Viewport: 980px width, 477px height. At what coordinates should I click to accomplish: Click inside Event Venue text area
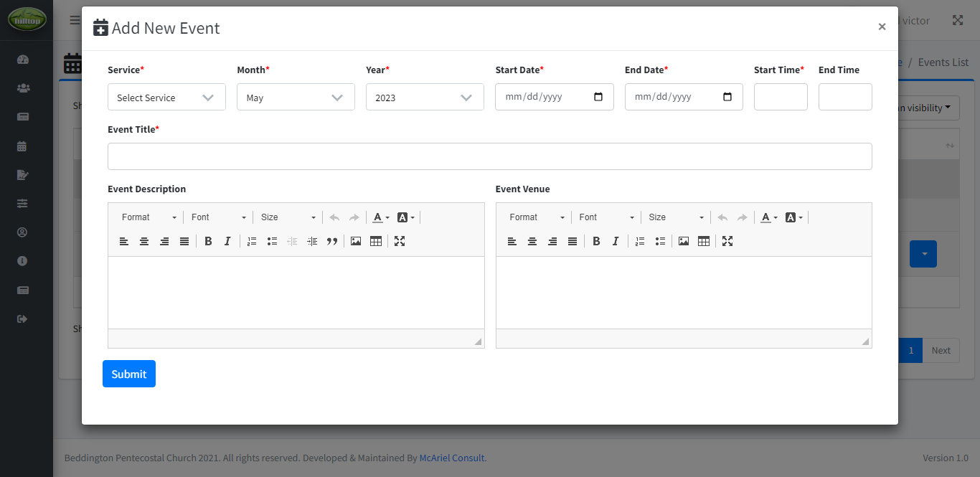[684, 293]
